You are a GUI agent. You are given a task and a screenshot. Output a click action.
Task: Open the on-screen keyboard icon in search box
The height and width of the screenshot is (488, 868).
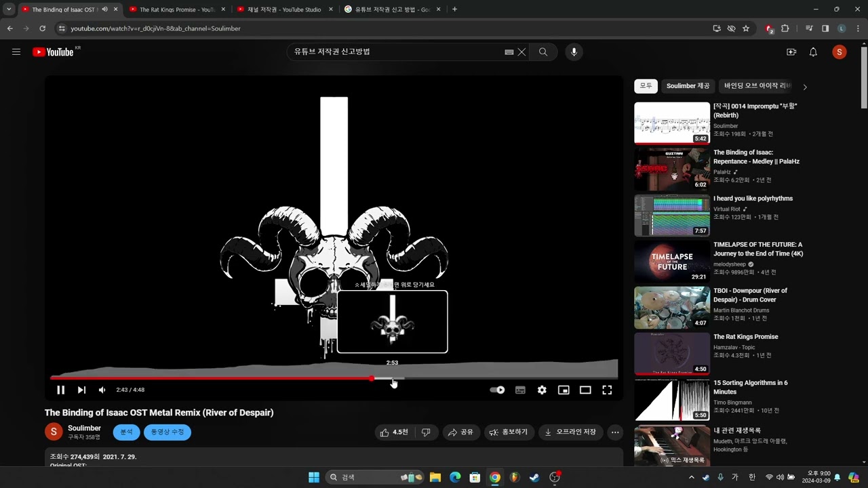(x=509, y=52)
